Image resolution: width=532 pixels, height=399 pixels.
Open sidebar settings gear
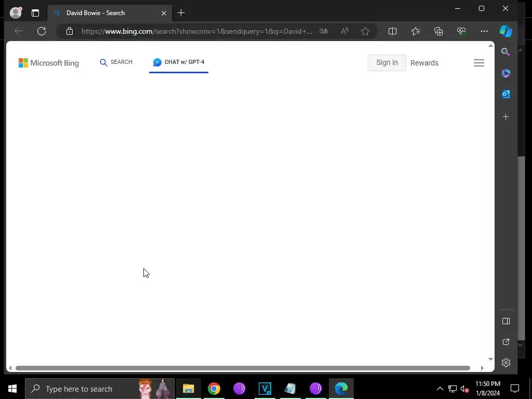[506, 363]
